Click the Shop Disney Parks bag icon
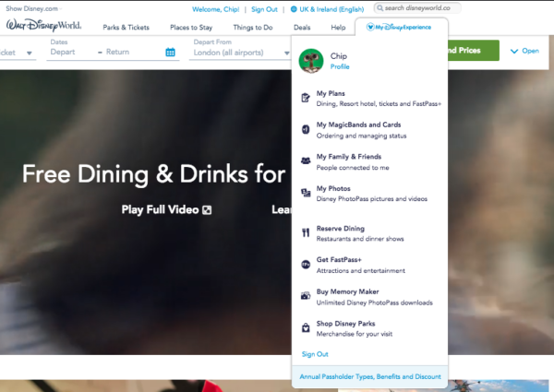This screenshot has height=392, width=554. 306,327
